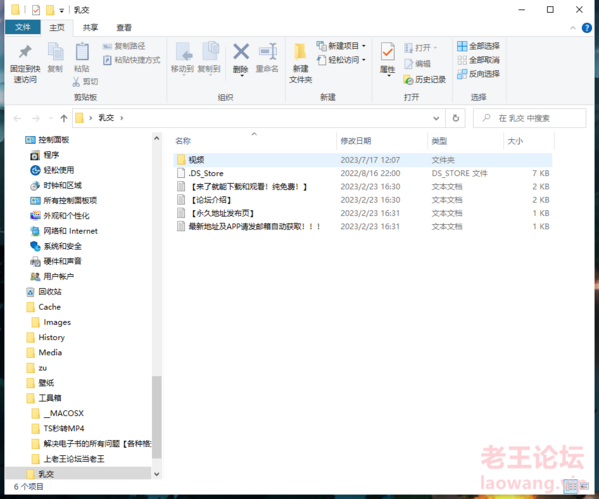This screenshot has height=499, width=599.
Task: Sort by the Date Modified (修改日期) column header
Action: (x=356, y=141)
